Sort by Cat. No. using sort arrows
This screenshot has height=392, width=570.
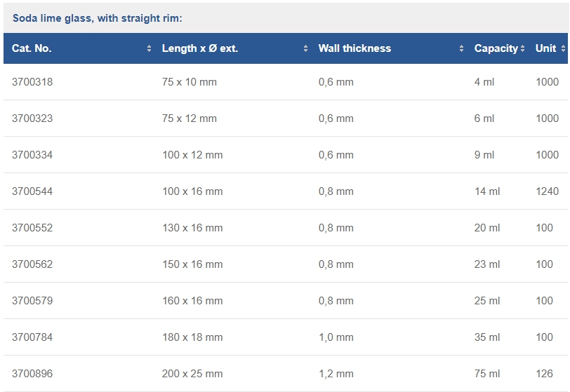pyautogui.click(x=149, y=48)
